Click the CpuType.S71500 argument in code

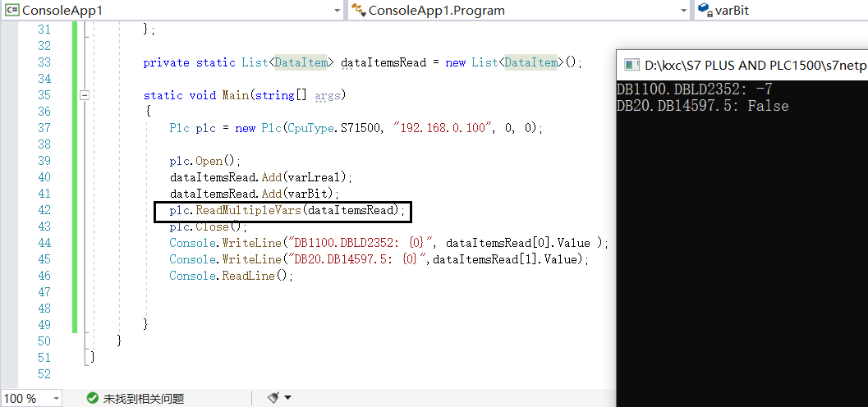(x=337, y=128)
